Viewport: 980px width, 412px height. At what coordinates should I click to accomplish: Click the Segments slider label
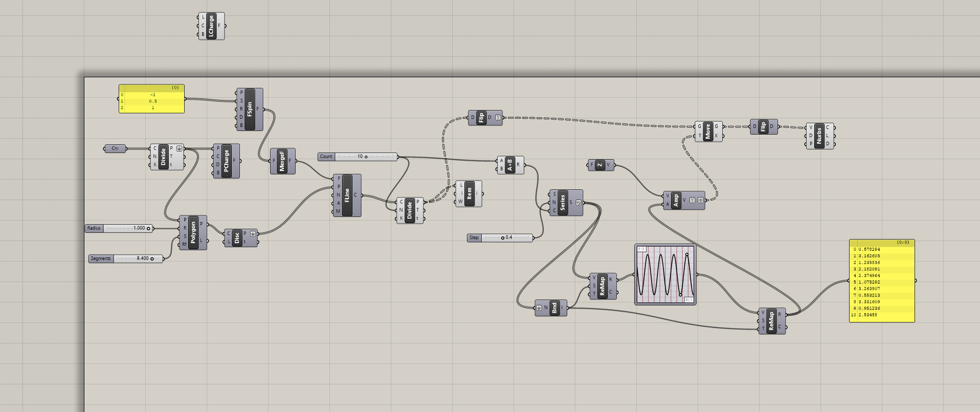[x=101, y=258]
